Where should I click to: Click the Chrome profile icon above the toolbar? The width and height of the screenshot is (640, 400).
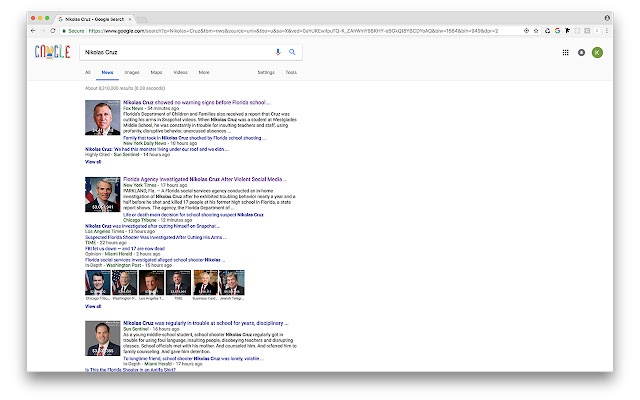607,18
